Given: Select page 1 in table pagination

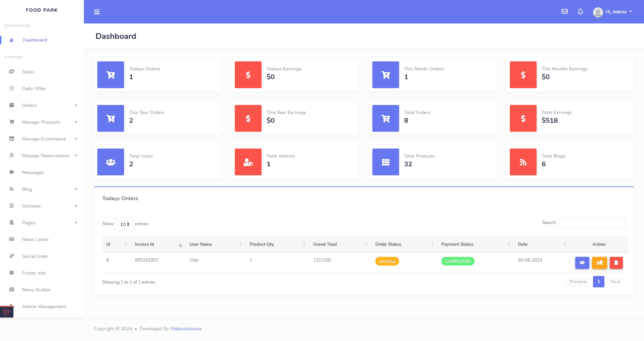Looking at the screenshot, I should coord(598,282).
